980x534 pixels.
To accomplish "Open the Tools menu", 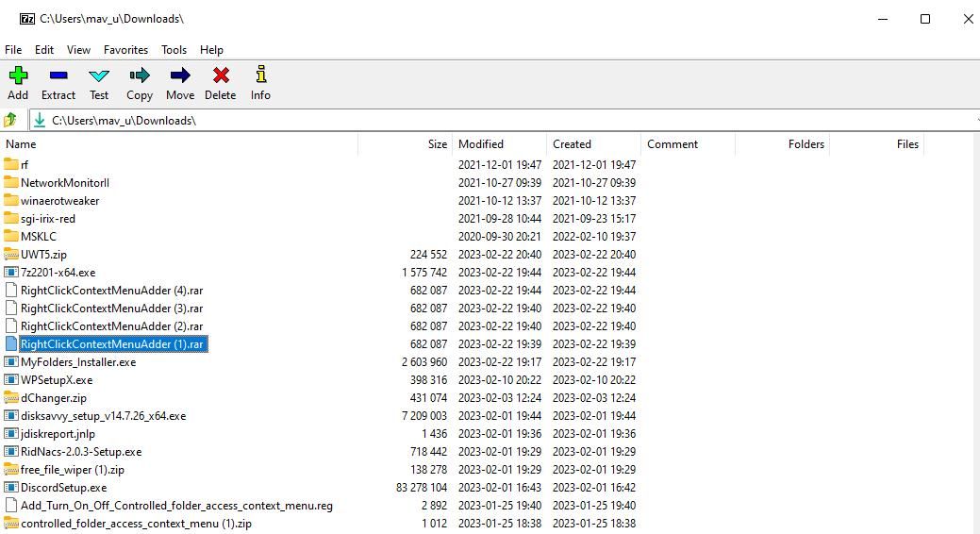I will click(x=174, y=49).
